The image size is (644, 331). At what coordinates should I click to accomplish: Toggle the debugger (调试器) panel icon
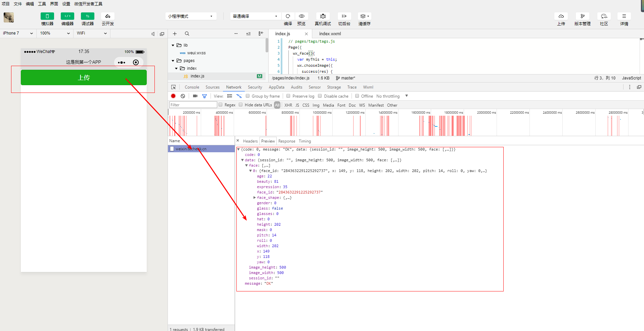coord(87,16)
